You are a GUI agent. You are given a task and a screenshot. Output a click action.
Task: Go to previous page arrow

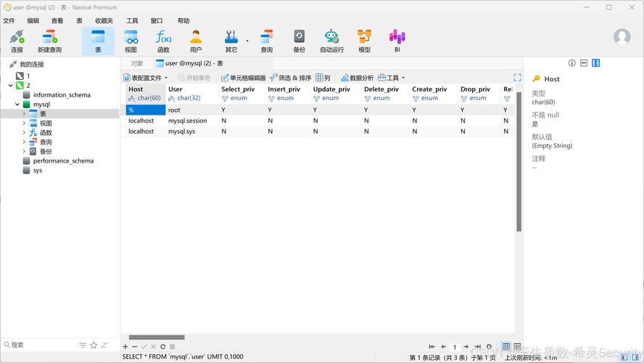pos(443,346)
